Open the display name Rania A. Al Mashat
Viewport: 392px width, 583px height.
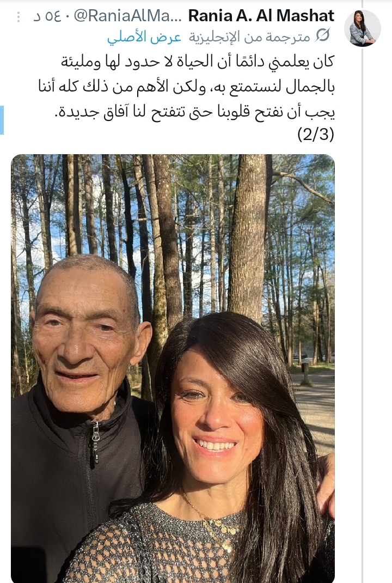point(261,16)
